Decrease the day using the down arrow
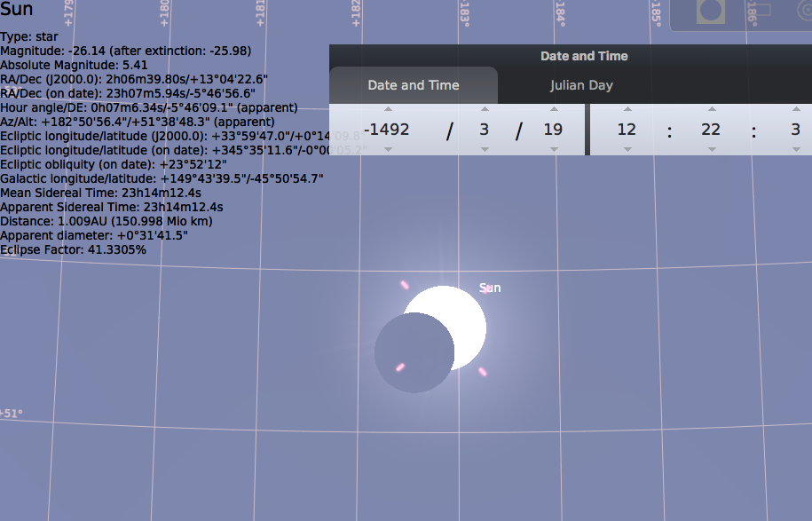Screen dimensions: 812x521 tap(553, 149)
